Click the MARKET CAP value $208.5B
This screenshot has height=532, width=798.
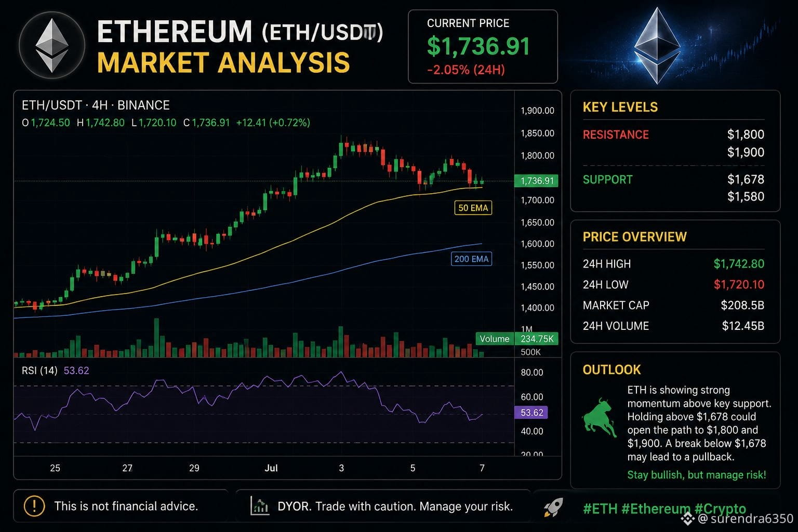742,305
